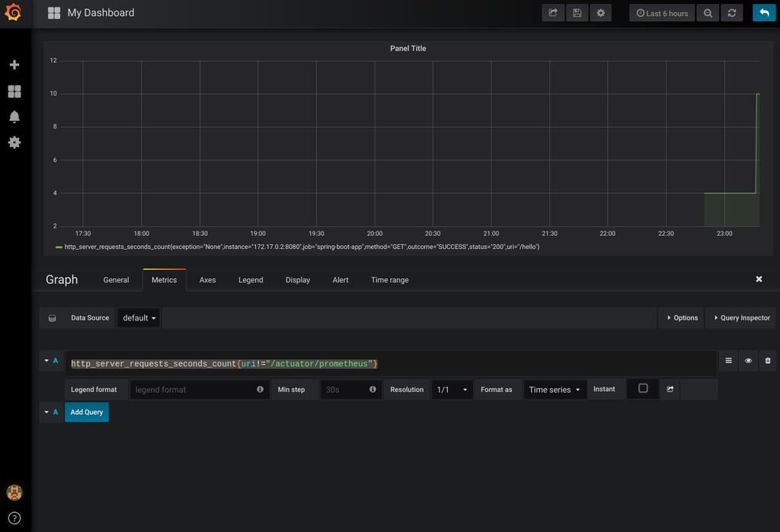Delete query A with trash icon

tap(768, 361)
